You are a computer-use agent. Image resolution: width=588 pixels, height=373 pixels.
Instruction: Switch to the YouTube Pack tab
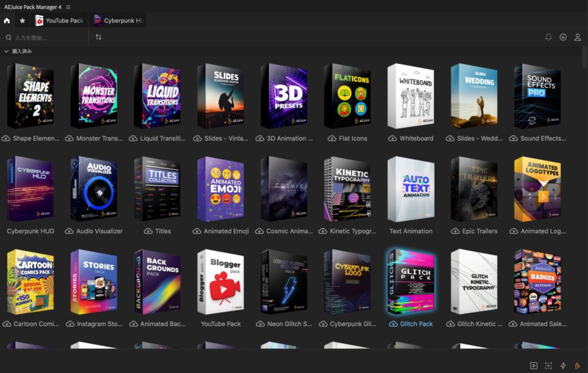pos(60,21)
